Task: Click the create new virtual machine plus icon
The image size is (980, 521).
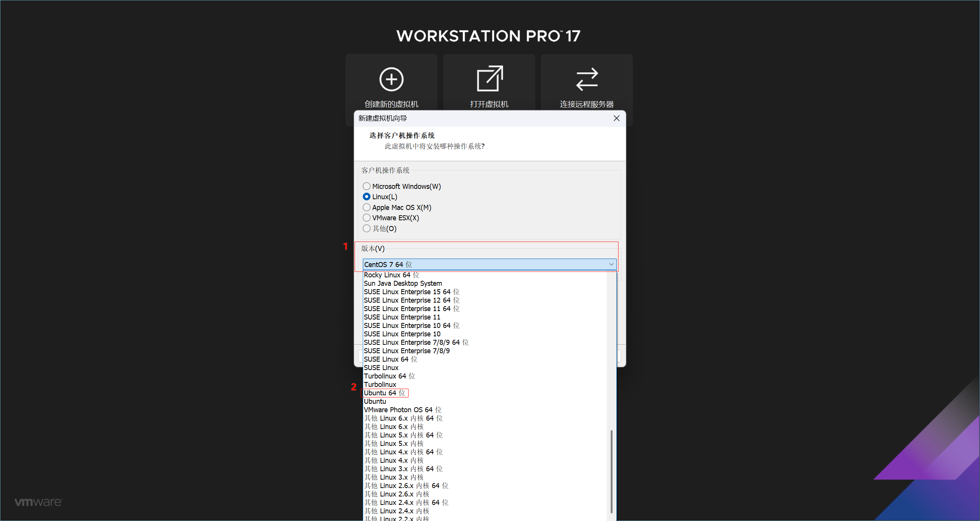Action: click(391, 79)
